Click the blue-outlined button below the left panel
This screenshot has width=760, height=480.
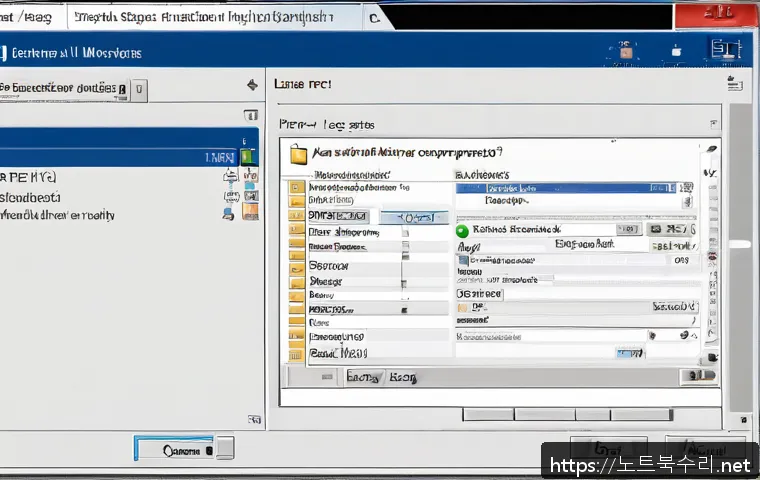(x=174, y=448)
